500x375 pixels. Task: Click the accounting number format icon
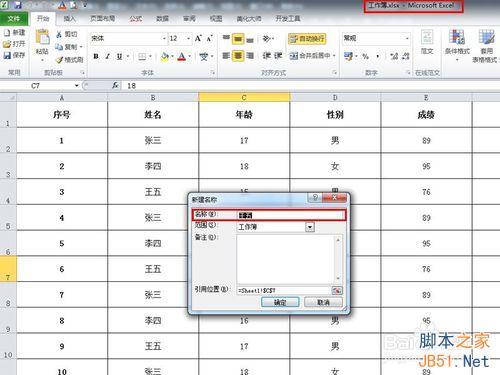pos(348,56)
